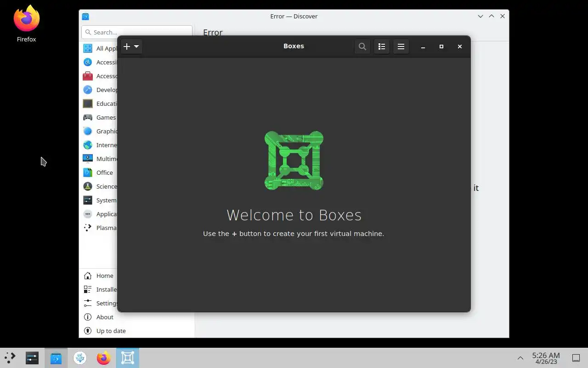Click the taskbar icon to the left of Firefox
The height and width of the screenshot is (368, 588).
[80, 358]
